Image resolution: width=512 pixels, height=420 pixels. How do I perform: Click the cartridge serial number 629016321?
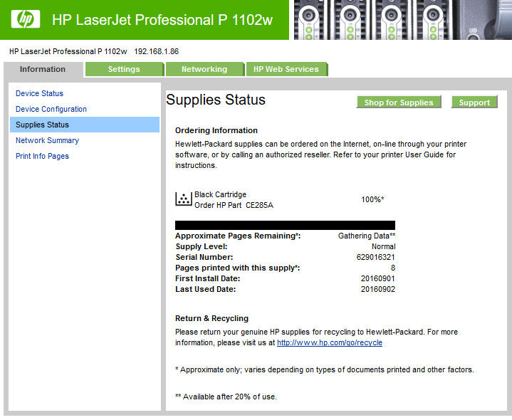point(375,257)
